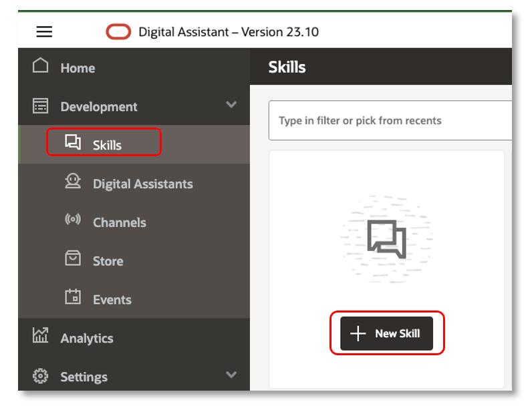The height and width of the screenshot is (410, 532).
Task: Click the Development menu label
Action: 99,106
